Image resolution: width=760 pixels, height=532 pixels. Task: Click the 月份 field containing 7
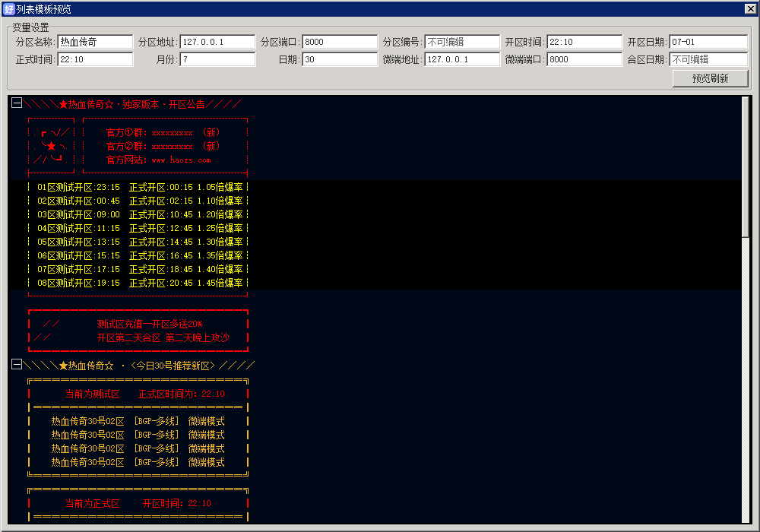point(217,59)
